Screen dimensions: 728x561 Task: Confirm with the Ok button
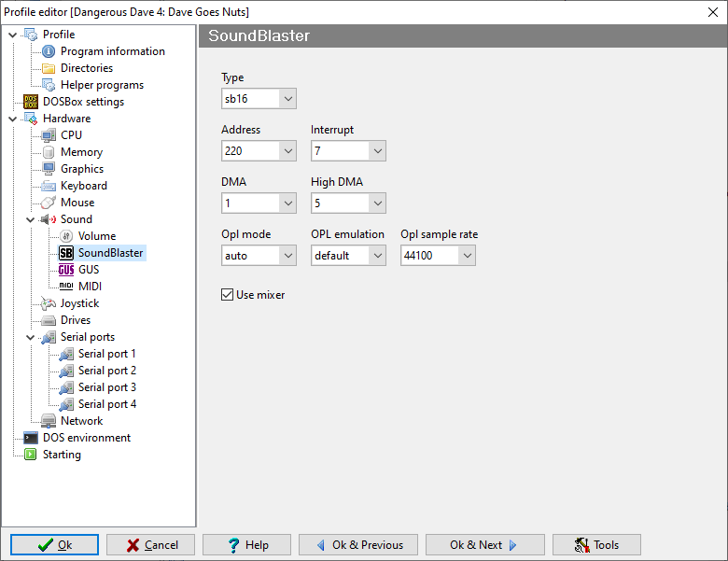point(54,545)
